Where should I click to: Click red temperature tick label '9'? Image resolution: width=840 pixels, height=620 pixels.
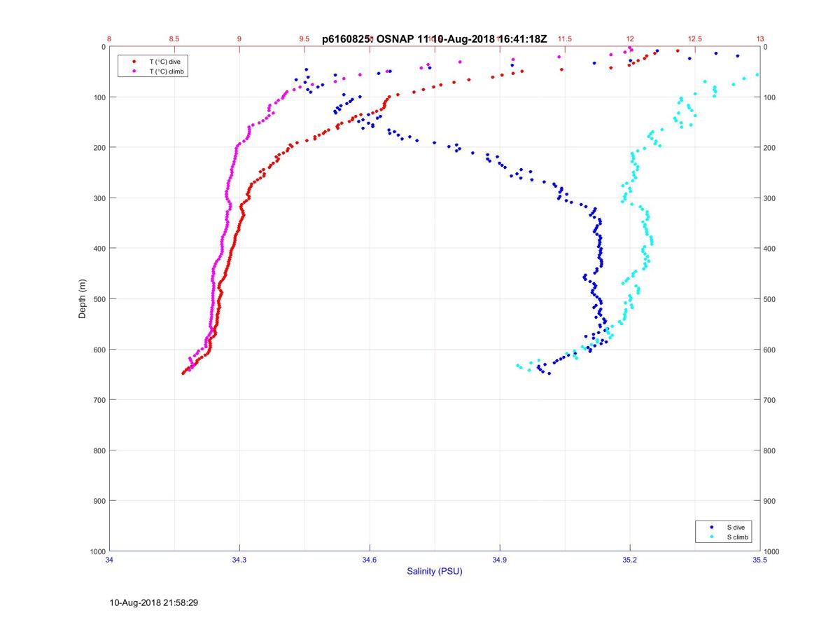pyautogui.click(x=239, y=39)
